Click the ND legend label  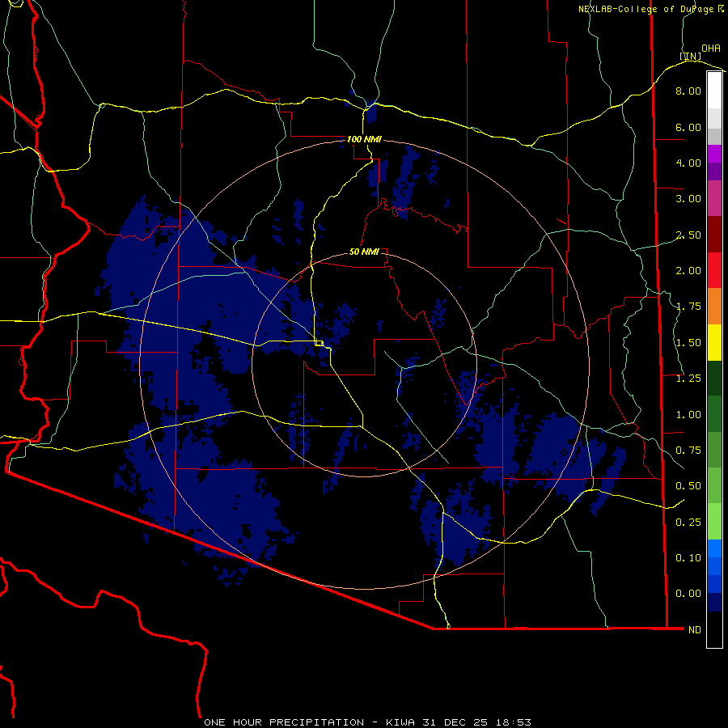click(695, 630)
